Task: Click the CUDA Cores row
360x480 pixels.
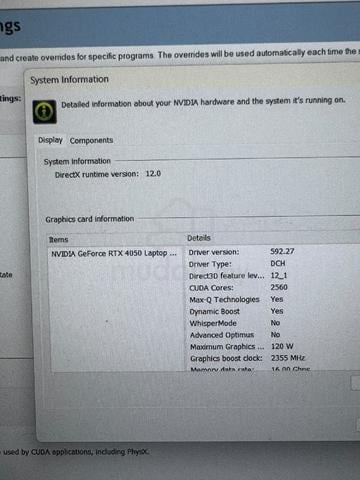Action: pyautogui.click(x=273, y=287)
